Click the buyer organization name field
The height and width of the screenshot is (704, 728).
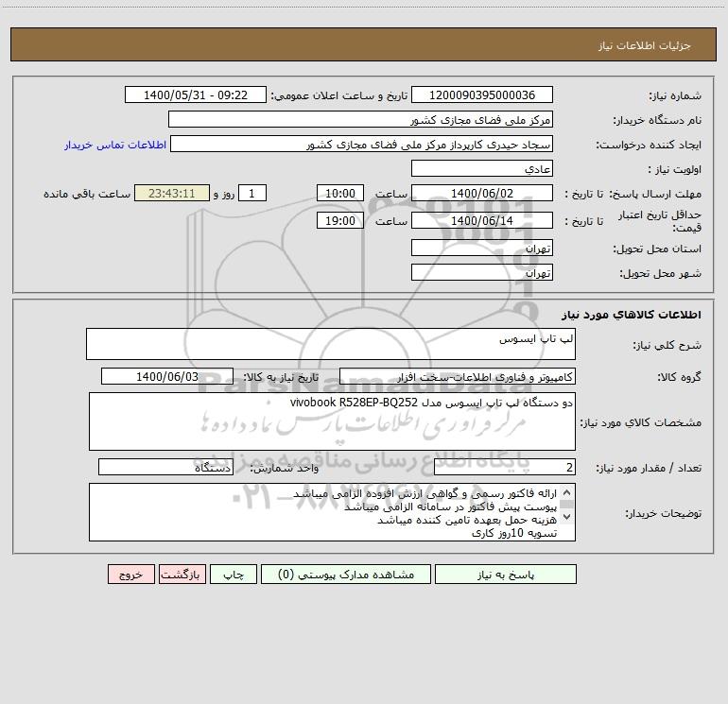[360, 119]
